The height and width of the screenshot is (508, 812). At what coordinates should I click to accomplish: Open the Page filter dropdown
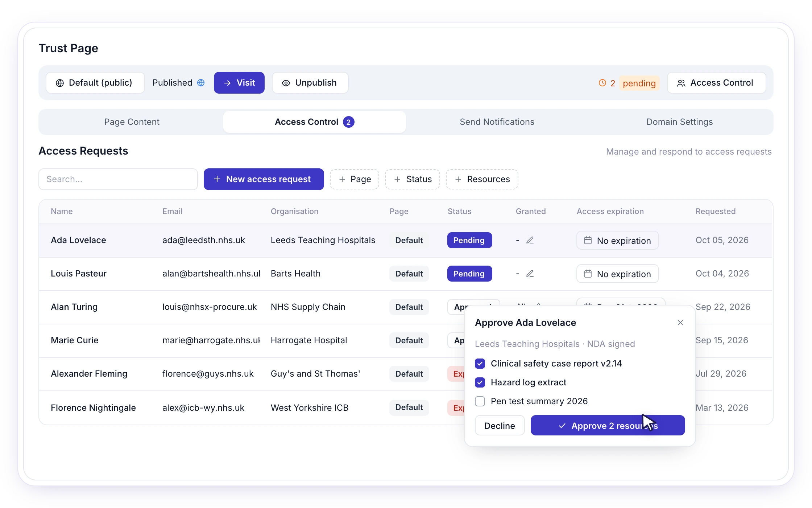(x=355, y=179)
